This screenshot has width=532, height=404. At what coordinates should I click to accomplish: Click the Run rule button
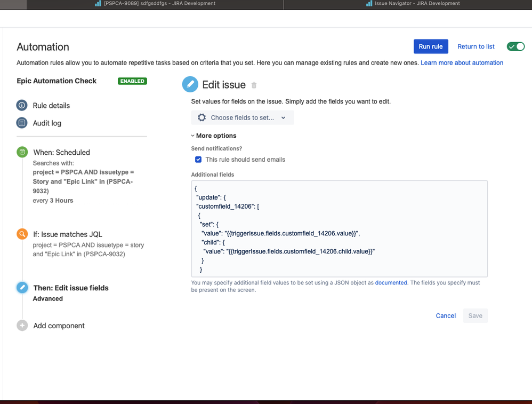pyautogui.click(x=431, y=46)
